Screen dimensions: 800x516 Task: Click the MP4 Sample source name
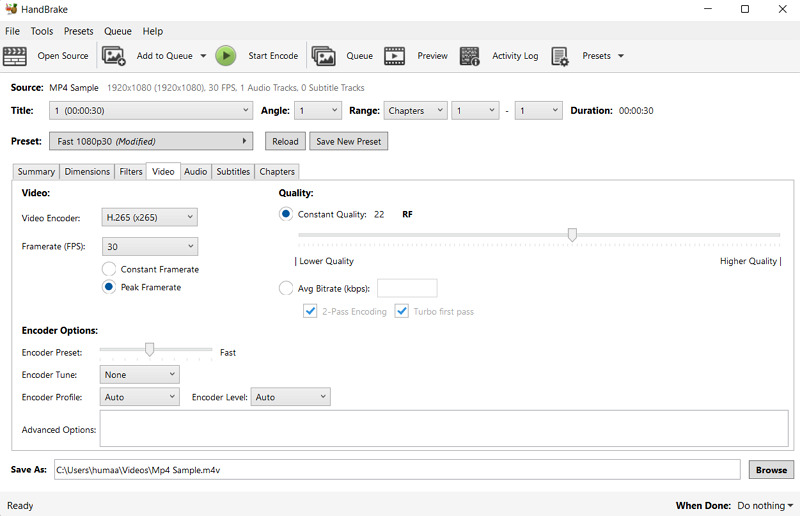(74, 88)
